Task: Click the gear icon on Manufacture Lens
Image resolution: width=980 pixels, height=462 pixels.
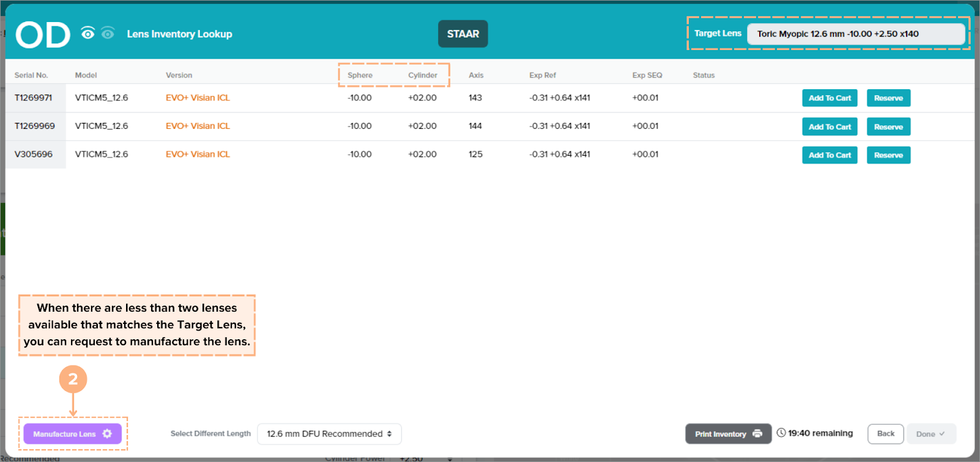Action: 108,434
